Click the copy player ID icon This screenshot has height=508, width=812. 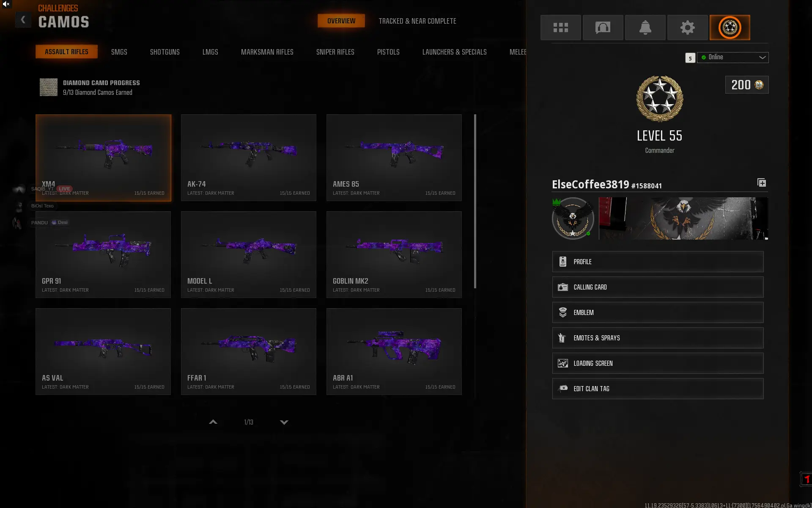(x=761, y=183)
